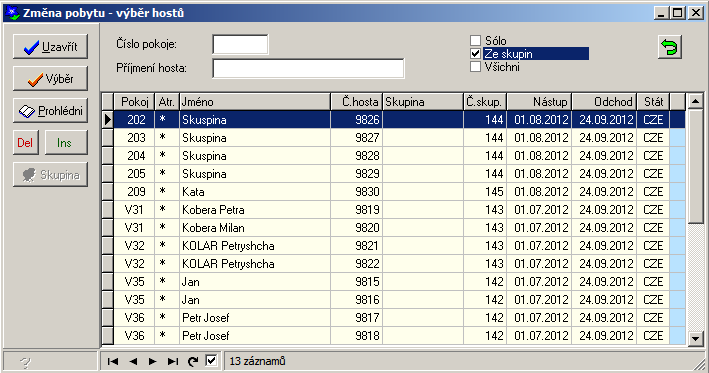Select guest Kobera Petra
709x373 pixels.
point(255,210)
